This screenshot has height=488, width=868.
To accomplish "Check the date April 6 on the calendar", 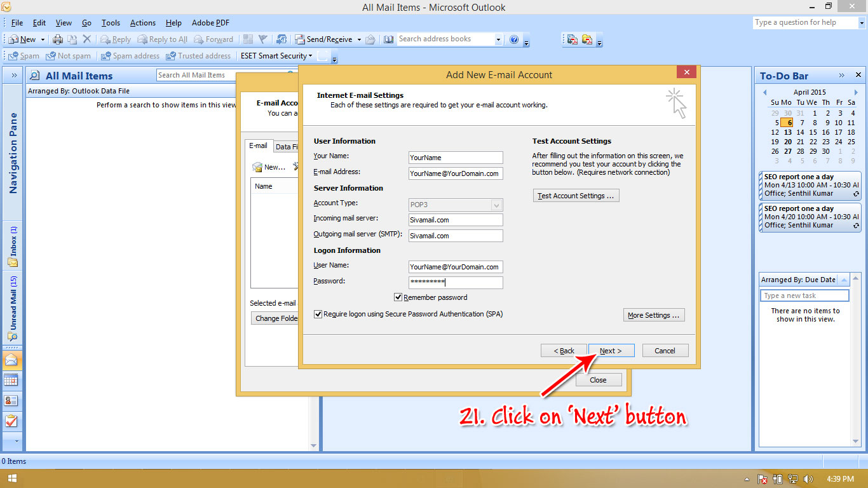I will [787, 122].
